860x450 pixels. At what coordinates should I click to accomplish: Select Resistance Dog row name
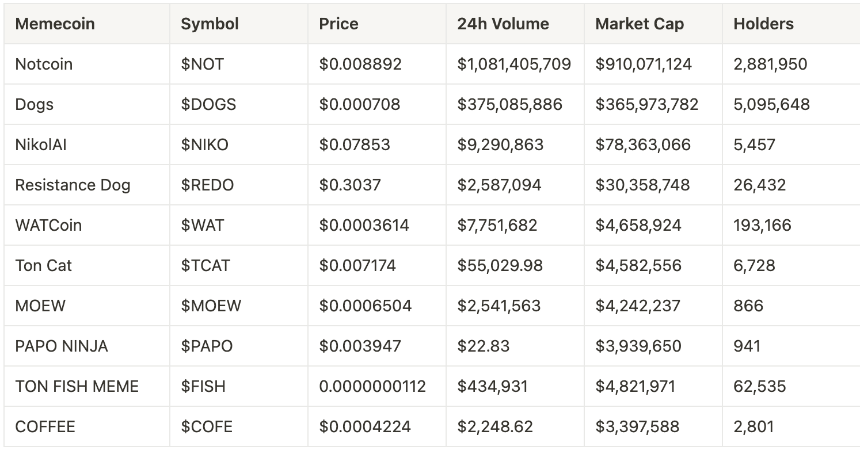[72, 185]
